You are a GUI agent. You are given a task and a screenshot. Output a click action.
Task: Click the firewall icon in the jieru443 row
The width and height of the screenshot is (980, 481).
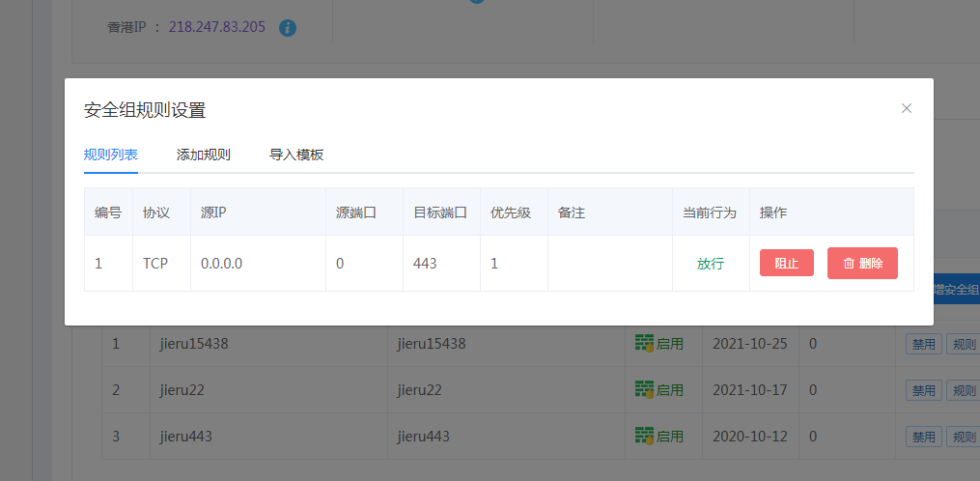pos(644,436)
